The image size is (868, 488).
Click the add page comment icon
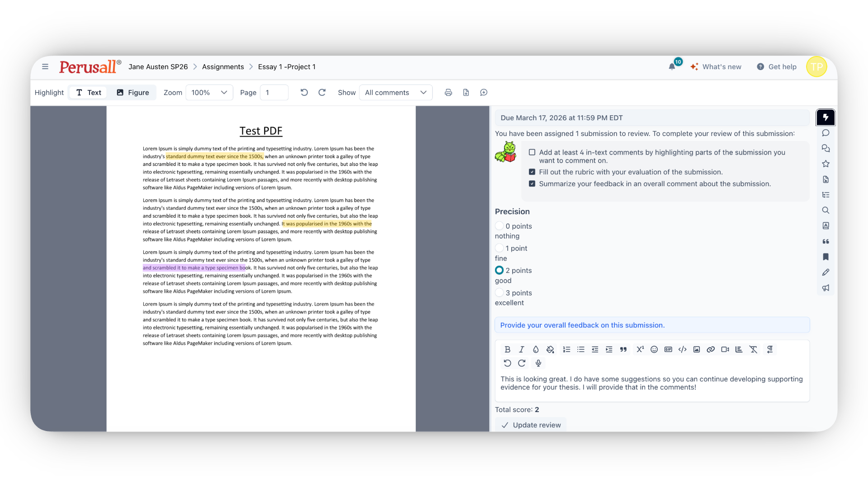pyautogui.click(x=483, y=93)
